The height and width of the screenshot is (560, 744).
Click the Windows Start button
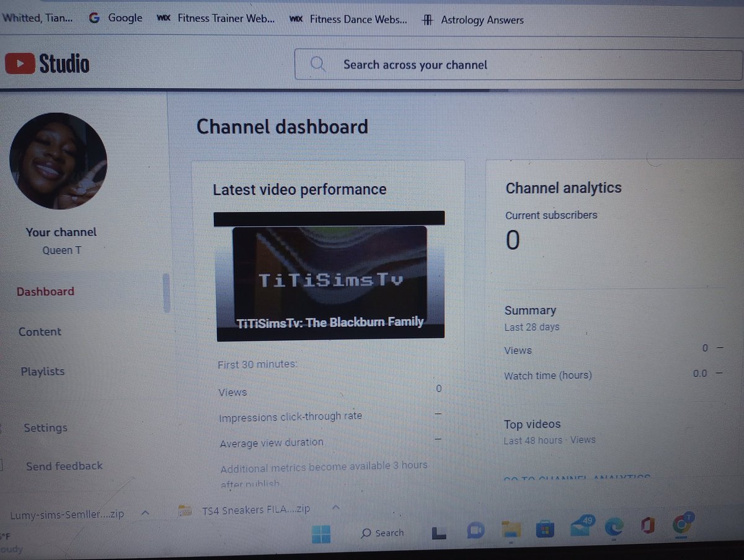[321, 532]
